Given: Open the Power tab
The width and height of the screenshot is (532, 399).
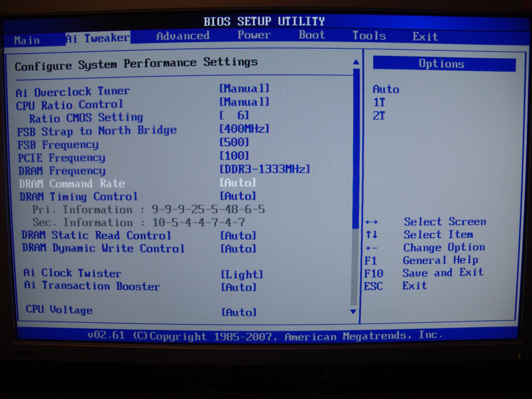Looking at the screenshot, I should click(x=254, y=35).
